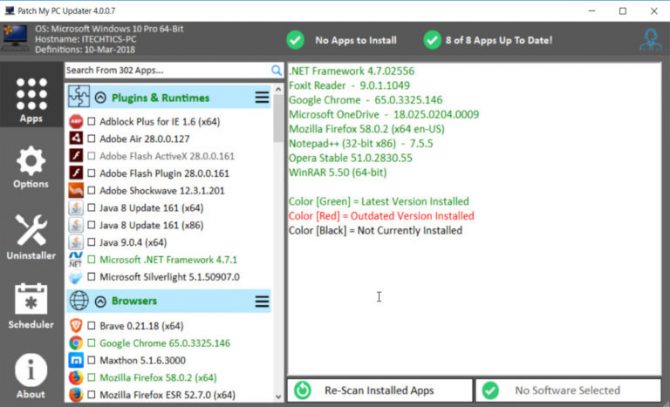Image resolution: width=670 pixels, height=407 pixels.
Task: Click the Adobe Flash ActiveX icon
Action: pos(76,156)
